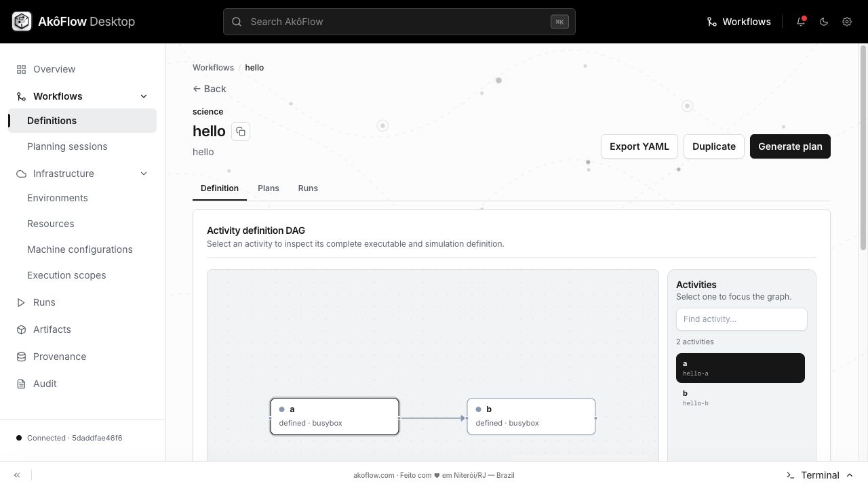The height and width of the screenshot is (488, 868).
Task: Click the Export YAML button
Action: 639,146
